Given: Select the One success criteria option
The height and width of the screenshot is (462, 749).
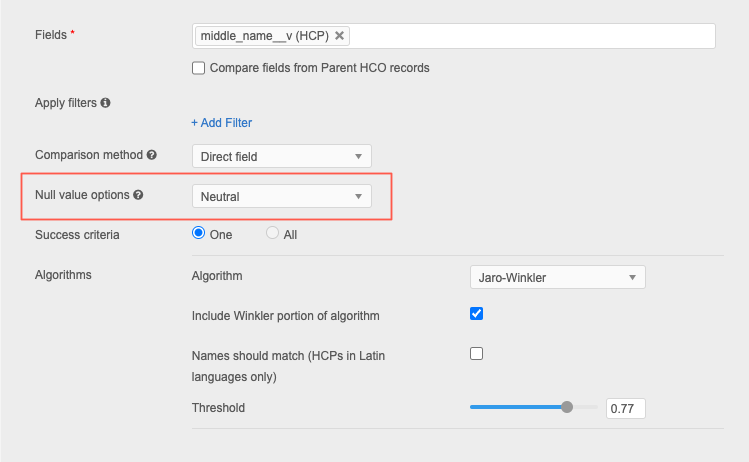Looking at the screenshot, I should tap(199, 234).
